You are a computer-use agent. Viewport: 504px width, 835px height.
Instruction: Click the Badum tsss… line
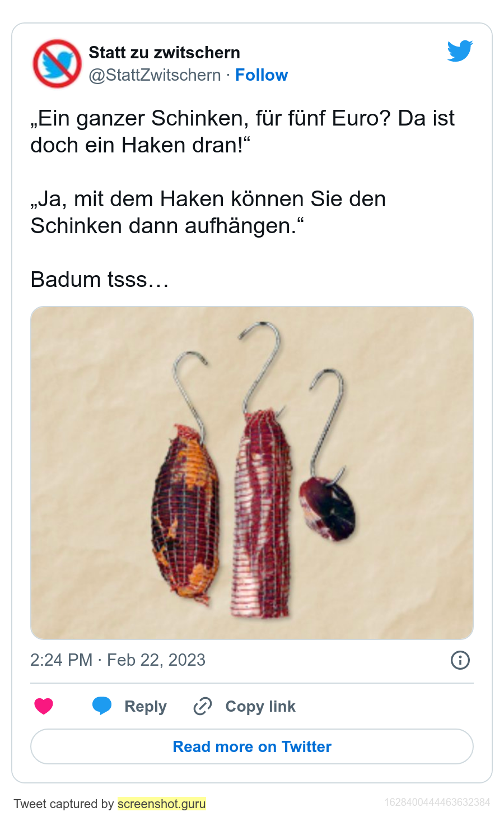100,279
